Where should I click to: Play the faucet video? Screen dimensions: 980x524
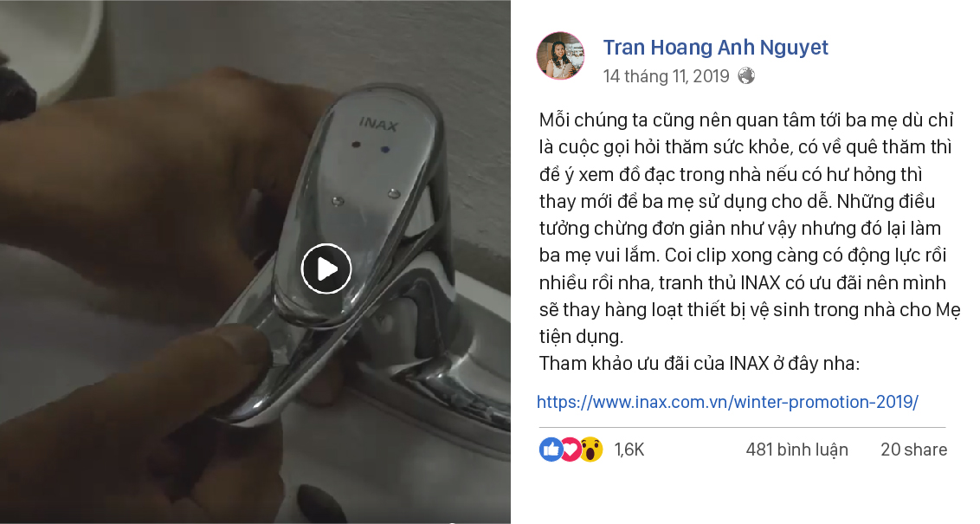point(326,268)
